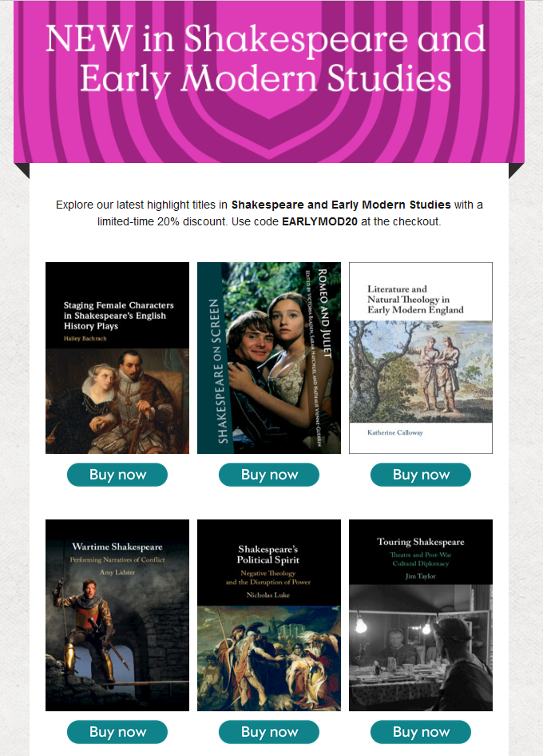This screenshot has height=756, width=543.
Task: Open the Wartime Shakespeare book cover
Action: pos(117,615)
